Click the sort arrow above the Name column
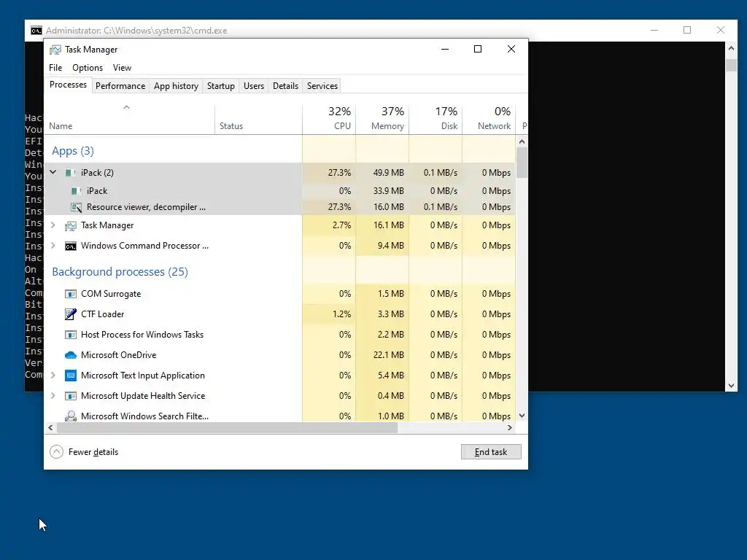 pos(126,108)
